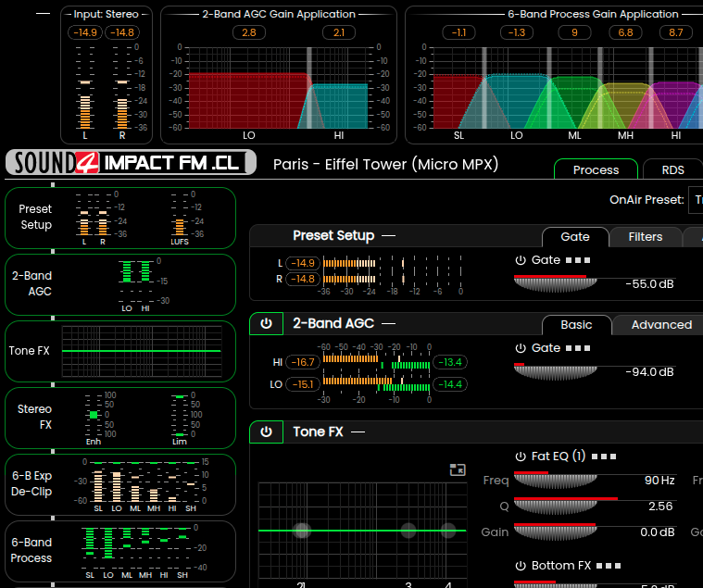This screenshot has width=703, height=588.
Task: Click the Sound4 Impact FM .CL logo
Action: click(131, 162)
